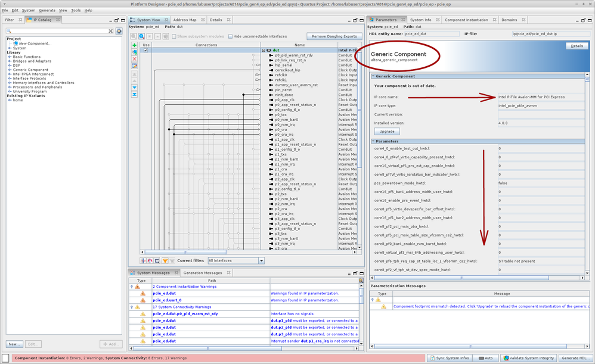The height and width of the screenshot is (364, 595).
Task: Click the blue move-down arrow icon
Action: point(135,88)
